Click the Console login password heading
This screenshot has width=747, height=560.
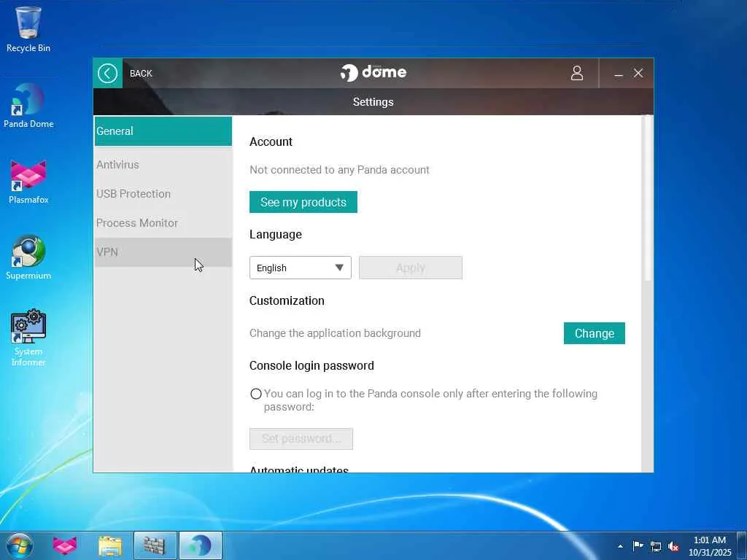(311, 366)
